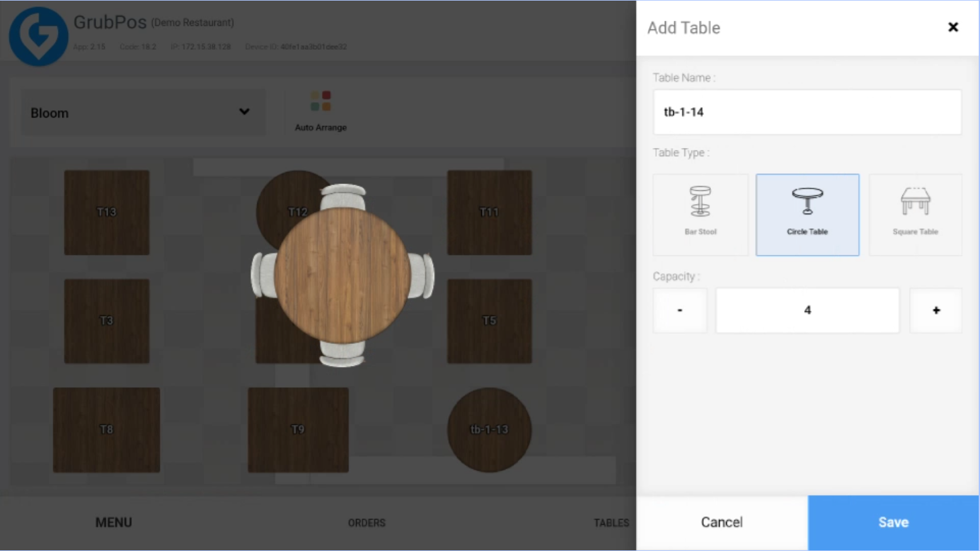Click the Auto Arrange icon

(321, 101)
